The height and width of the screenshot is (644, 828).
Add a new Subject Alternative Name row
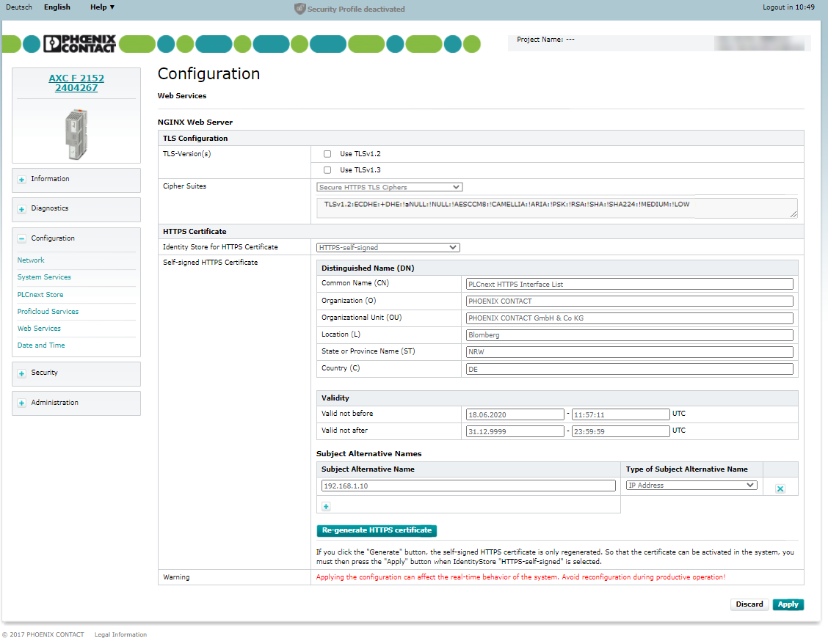point(326,506)
